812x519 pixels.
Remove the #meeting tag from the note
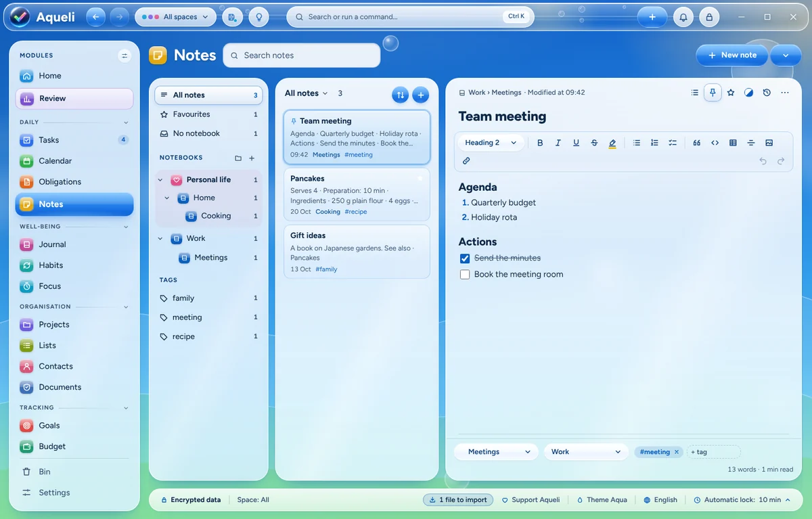[x=677, y=452]
